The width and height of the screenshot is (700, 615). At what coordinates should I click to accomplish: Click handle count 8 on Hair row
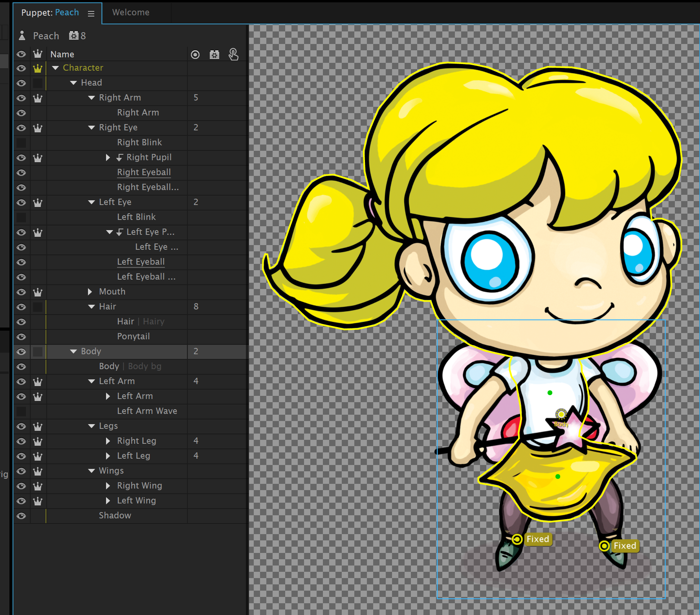coord(196,307)
